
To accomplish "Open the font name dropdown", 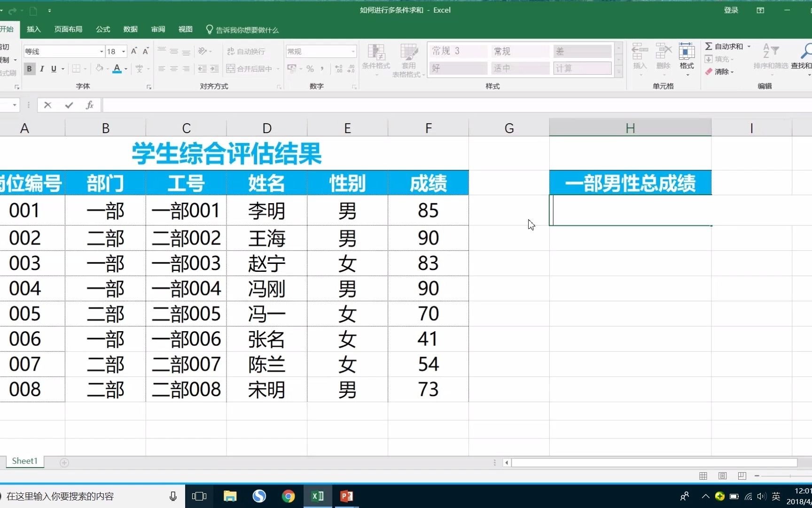I will [101, 51].
